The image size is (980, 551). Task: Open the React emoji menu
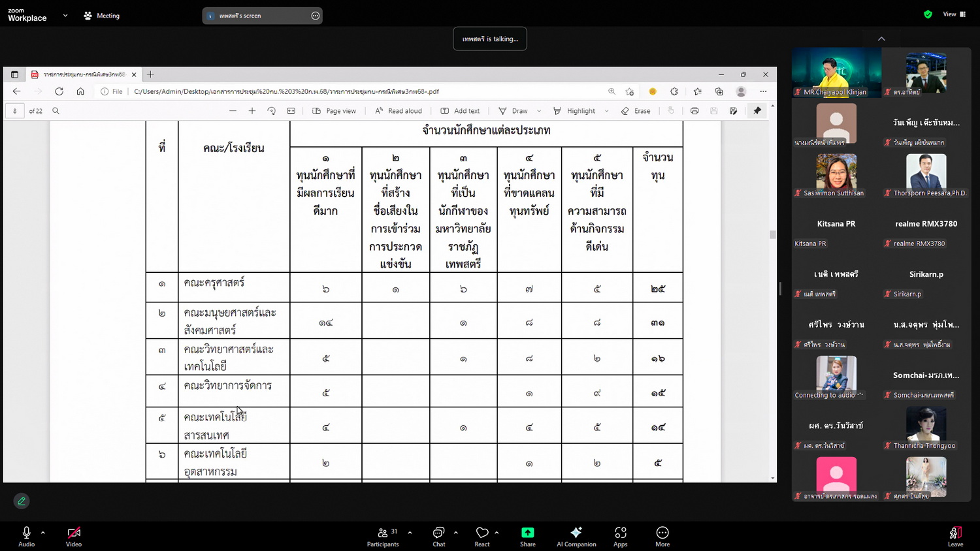(x=482, y=537)
